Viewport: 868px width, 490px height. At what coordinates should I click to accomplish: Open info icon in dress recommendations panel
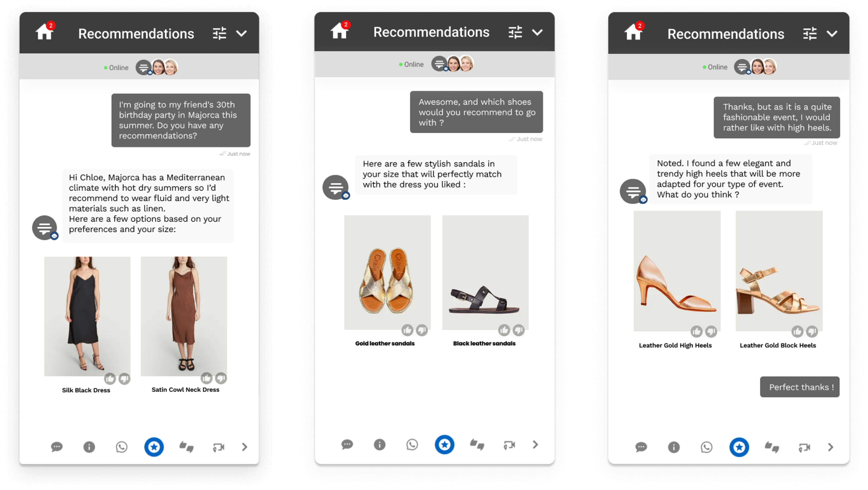pyautogui.click(x=89, y=447)
